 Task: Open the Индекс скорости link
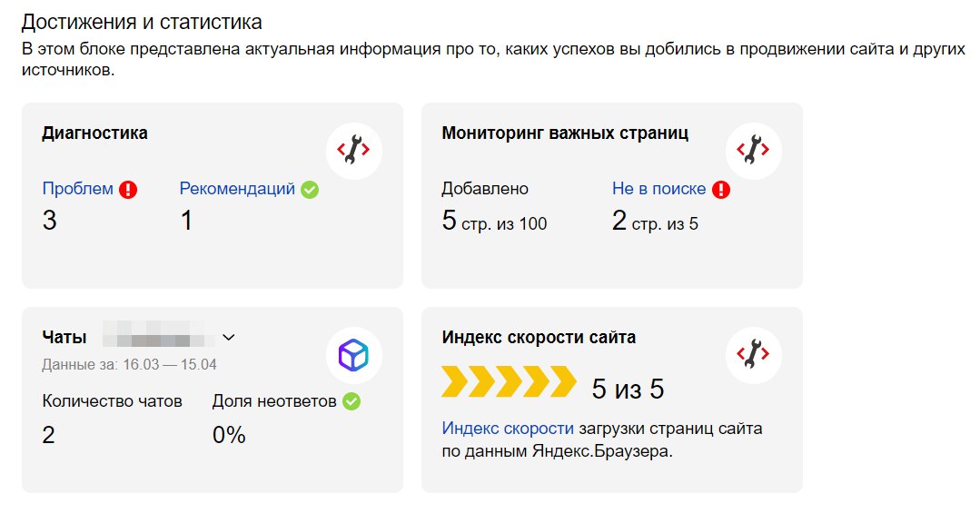click(508, 428)
